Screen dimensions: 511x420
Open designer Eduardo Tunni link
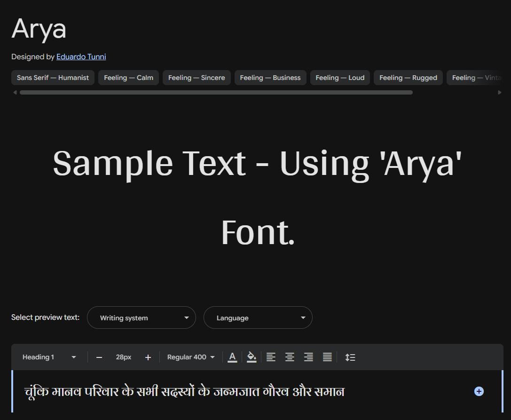coord(81,57)
